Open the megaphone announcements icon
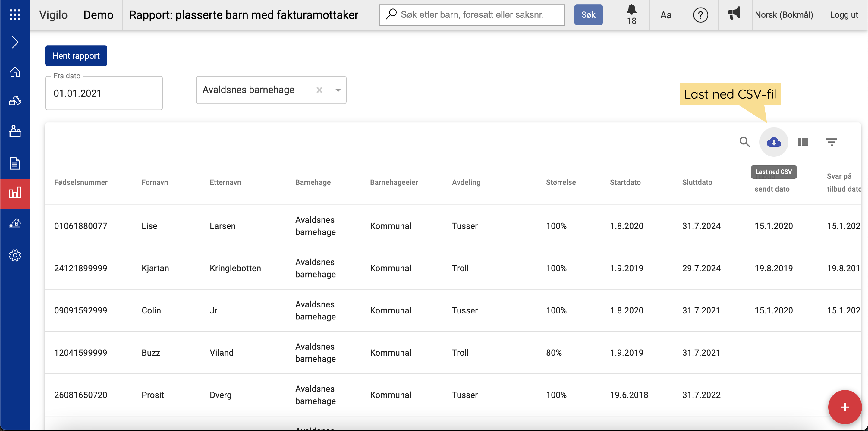This screenshot has height=431, width=868. point(734,14)
